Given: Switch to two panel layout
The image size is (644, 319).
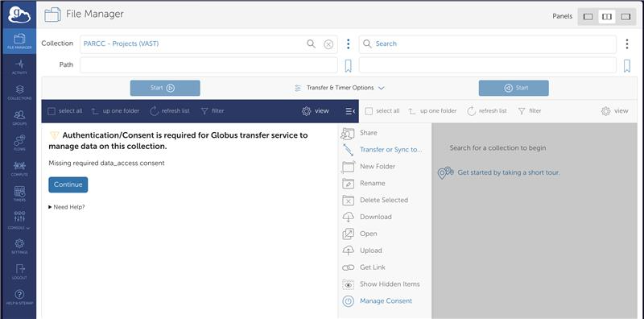Looking at the screenshot, I should 607,17.
